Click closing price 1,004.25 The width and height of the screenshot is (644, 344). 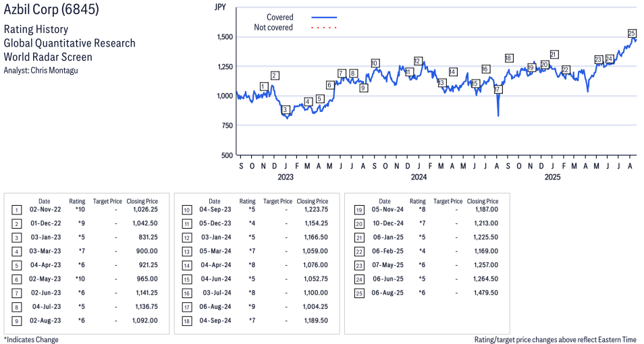(x=315, y=307)
